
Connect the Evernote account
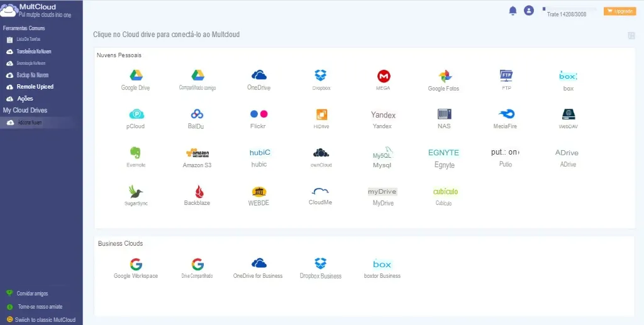tap(136, 153)
